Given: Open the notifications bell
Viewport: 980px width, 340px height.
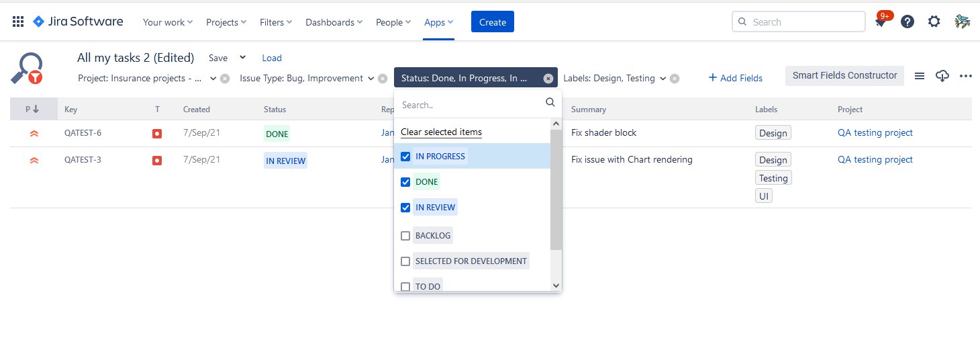Looking at the screenshot, I should click(x=880, y=22).
